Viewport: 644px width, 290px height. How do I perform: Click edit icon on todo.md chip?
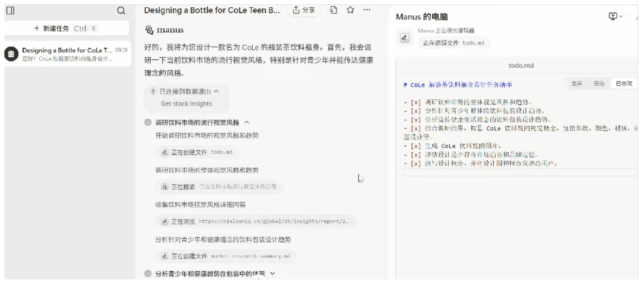coord(165,153)
